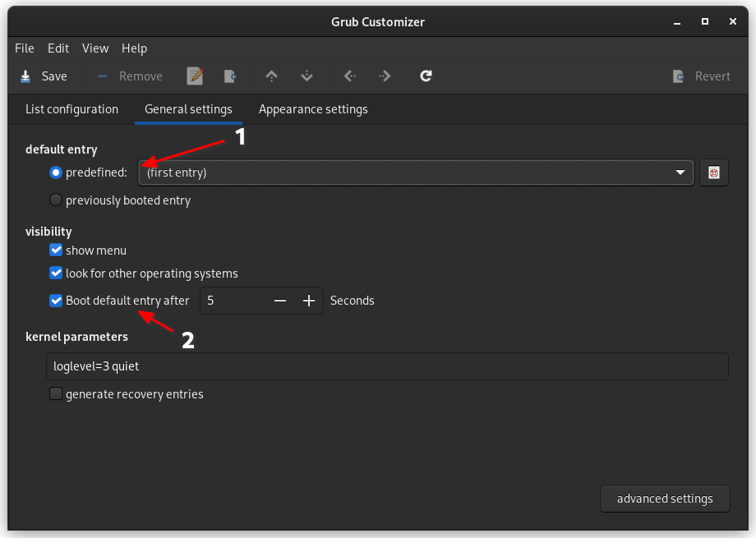Switch to the Appearance settings tab
The image size is (756, 538).
tap(312, 108)
